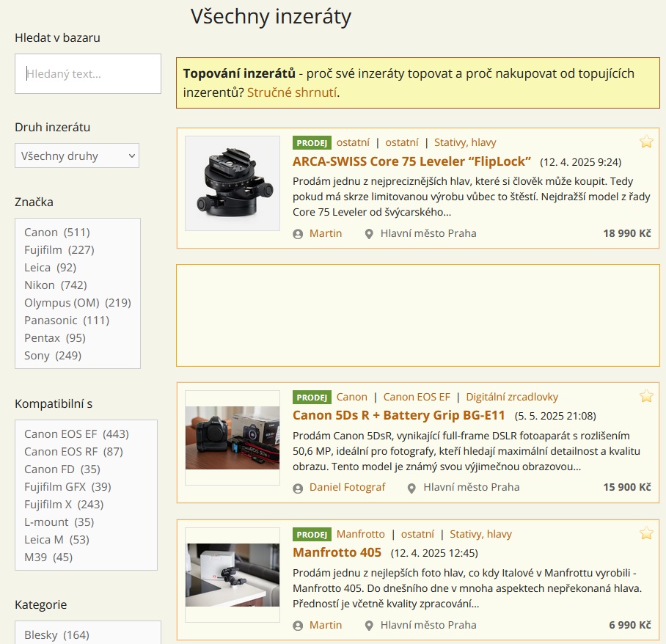Open Canon EOS EF tag on 5Ds R listing
This screenshot has width=666, height=644.
[x=417, y=397]
